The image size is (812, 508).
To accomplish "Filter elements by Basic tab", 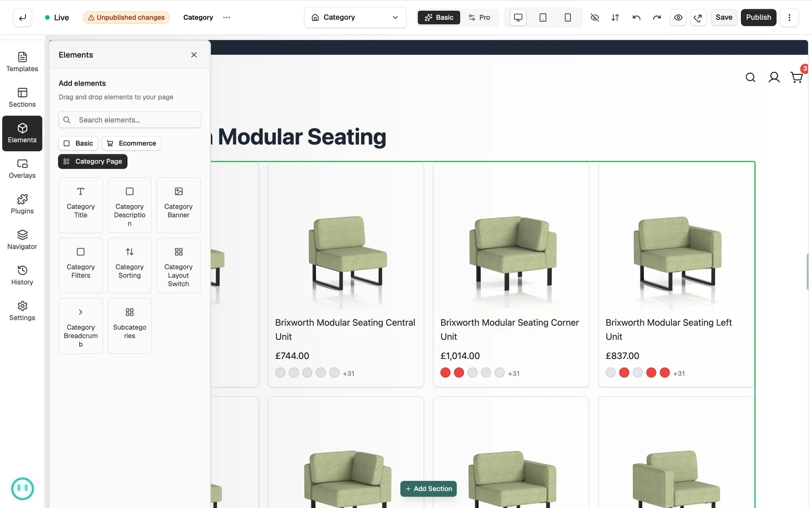I will (x=78, y=143).
